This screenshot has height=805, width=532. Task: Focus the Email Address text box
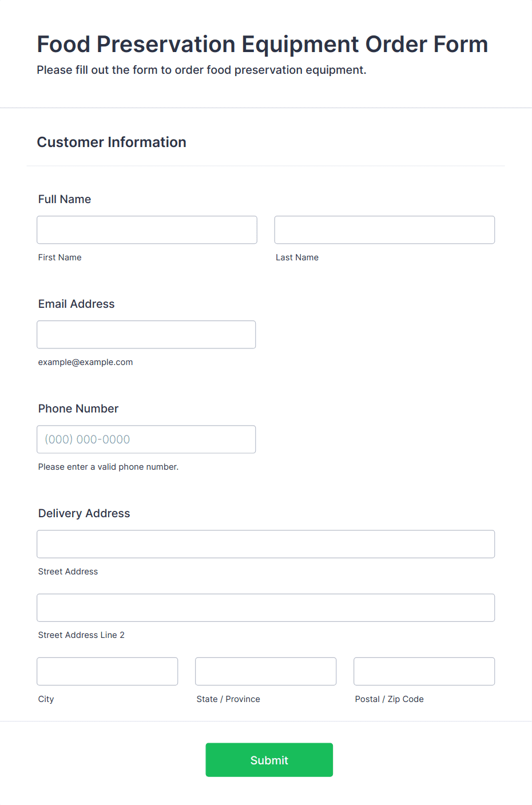pos(146,335)
